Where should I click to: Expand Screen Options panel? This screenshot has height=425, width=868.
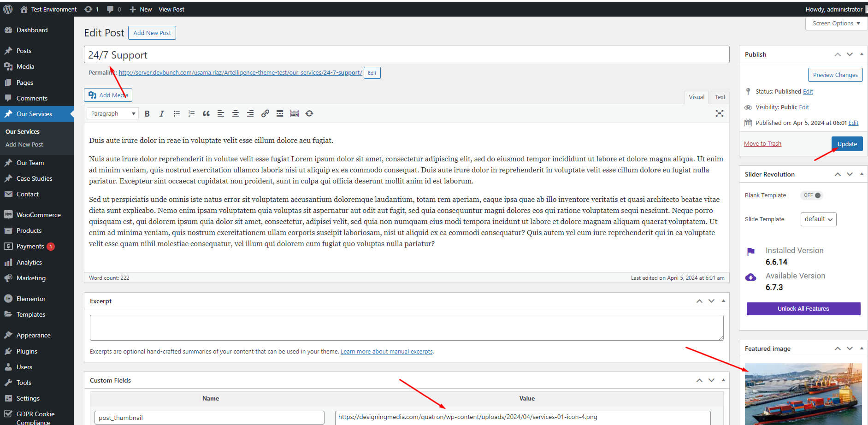point(836,24)
